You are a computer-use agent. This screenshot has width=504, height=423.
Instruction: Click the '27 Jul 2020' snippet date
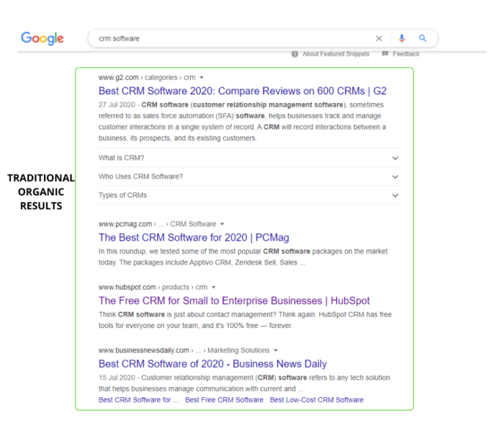click(x=117, y=105)
